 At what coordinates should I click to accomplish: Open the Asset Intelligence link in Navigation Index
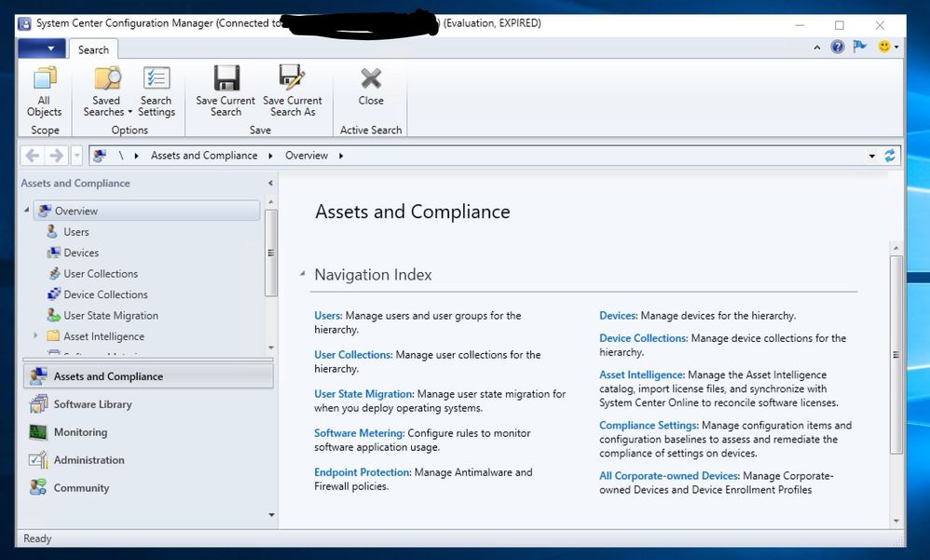pyautogui.click(x=642, y=375)
